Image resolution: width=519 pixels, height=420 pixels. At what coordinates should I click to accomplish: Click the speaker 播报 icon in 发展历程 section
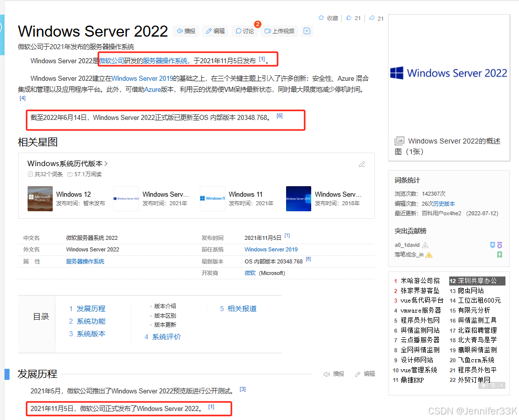click(x=327, y=374)
